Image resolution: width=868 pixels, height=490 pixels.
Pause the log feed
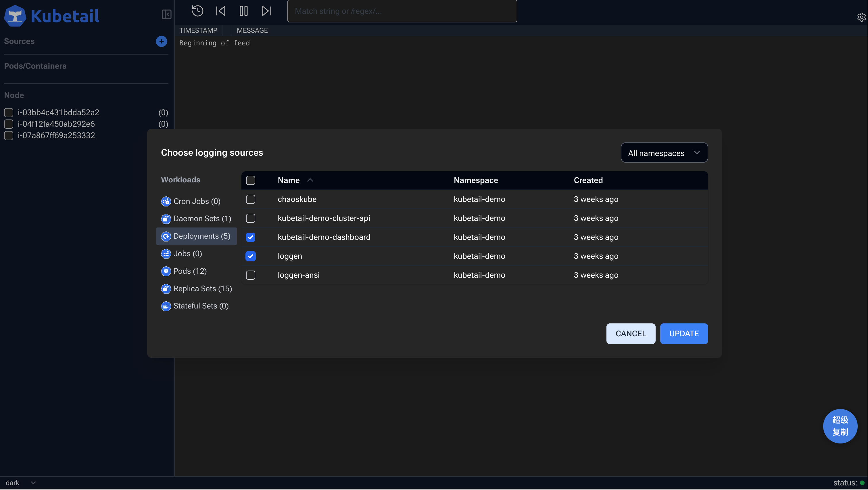tap(244, 11)
